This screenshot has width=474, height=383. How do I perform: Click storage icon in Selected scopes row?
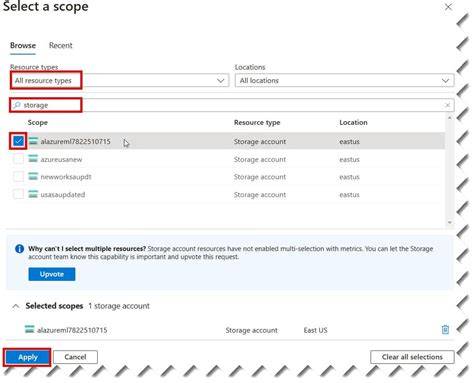coord(30,329)
